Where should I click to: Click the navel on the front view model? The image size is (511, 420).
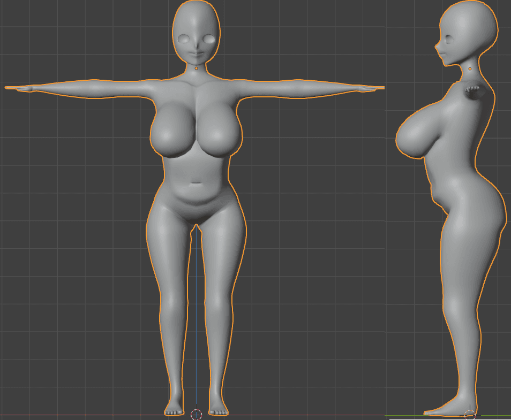(197, 183)
